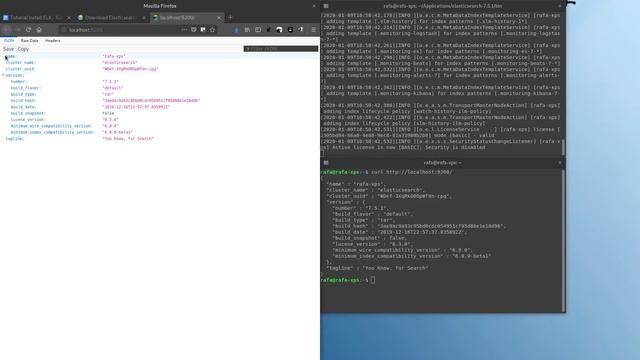Image resolution: width=640 pixels, height=360 pixels.
Task: Click the curl http://localhost:9200/ command line
Action: (411, 172)
